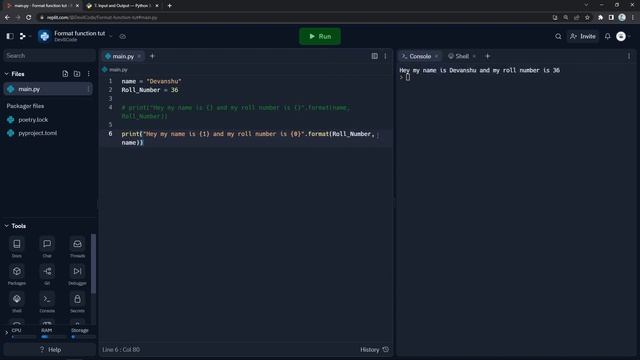Screen dimensions: 640x360
Task: Run the Python program
Action: (320, 36)
